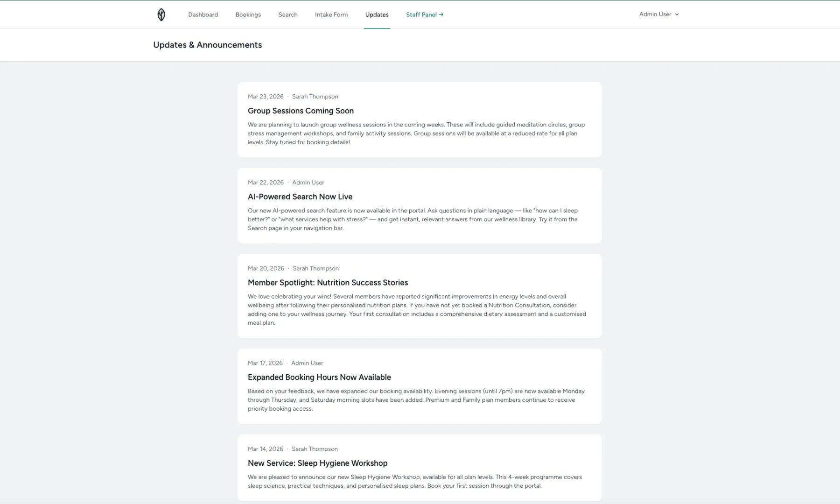Screen dimensions: 840x504
Task: Select the Search magnifier area in navigation
Action: (287, 14)
